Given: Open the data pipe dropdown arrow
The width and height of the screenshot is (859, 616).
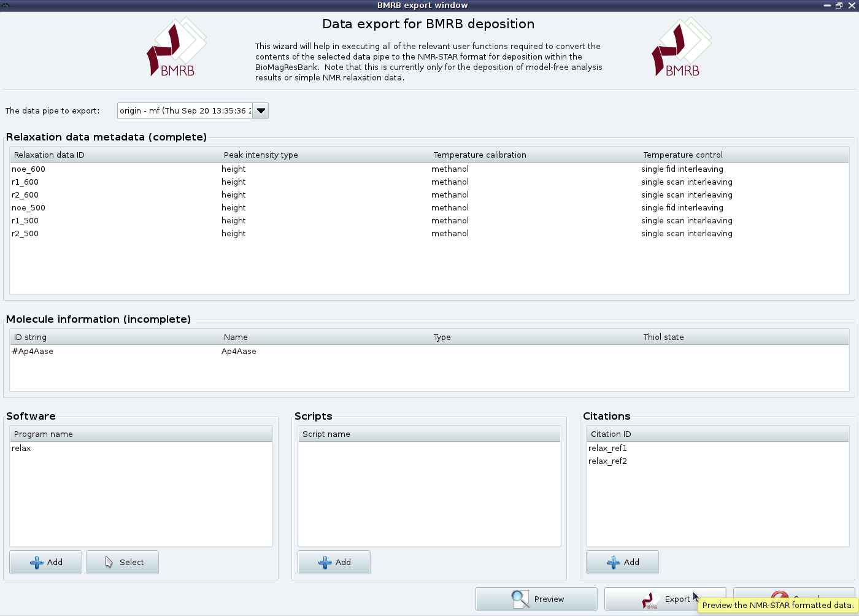Looking at the screenshot, I should [261, 111].
